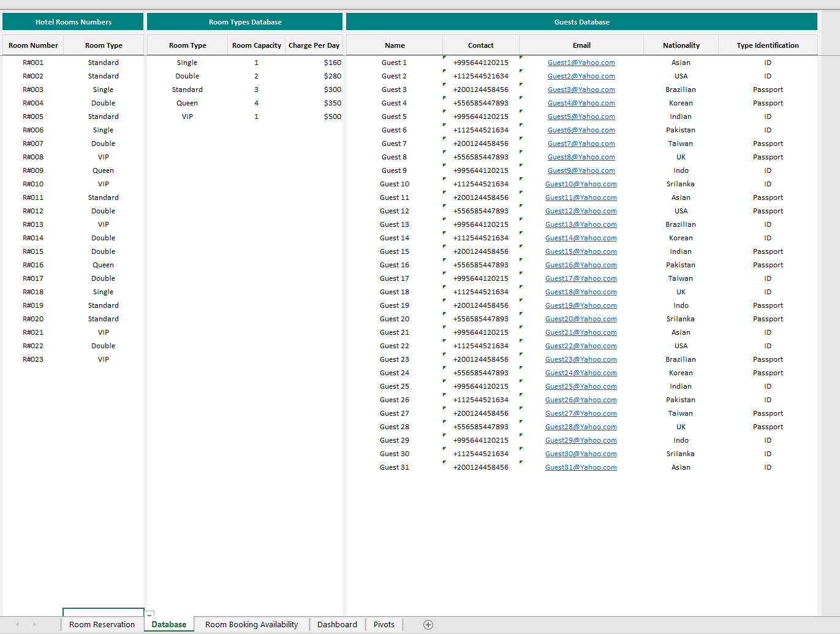Select the Contact column header

[x=481, y=45]
